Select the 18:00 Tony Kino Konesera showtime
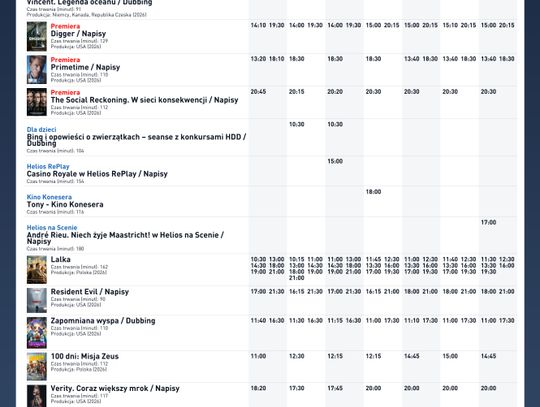 pyautogui.click(x=373, y=192)
